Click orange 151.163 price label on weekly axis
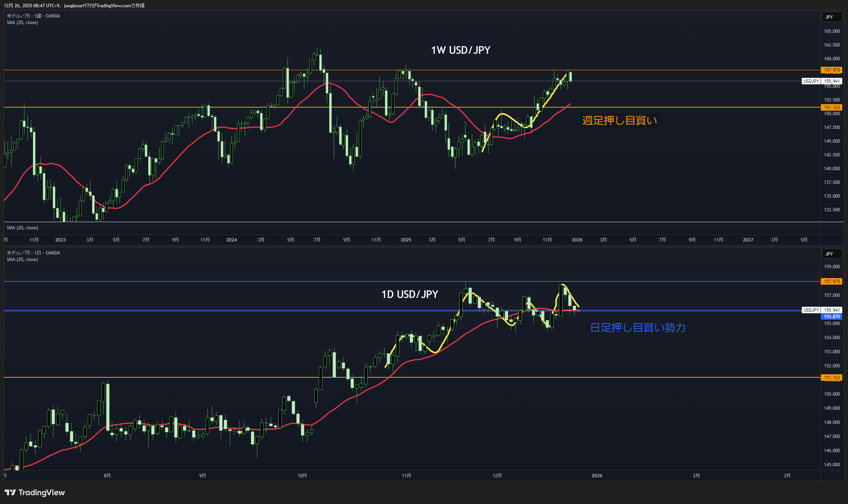 (831, 108)
